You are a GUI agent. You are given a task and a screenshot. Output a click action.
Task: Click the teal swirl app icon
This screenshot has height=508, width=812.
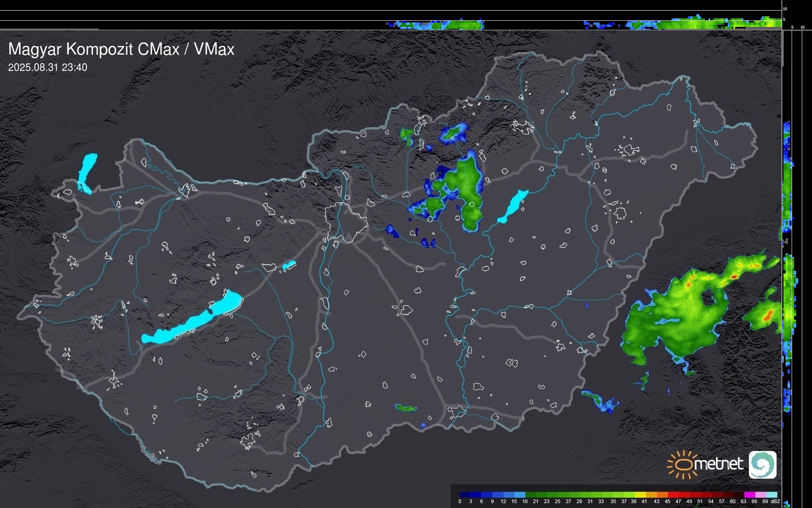(x=762, y=464)
